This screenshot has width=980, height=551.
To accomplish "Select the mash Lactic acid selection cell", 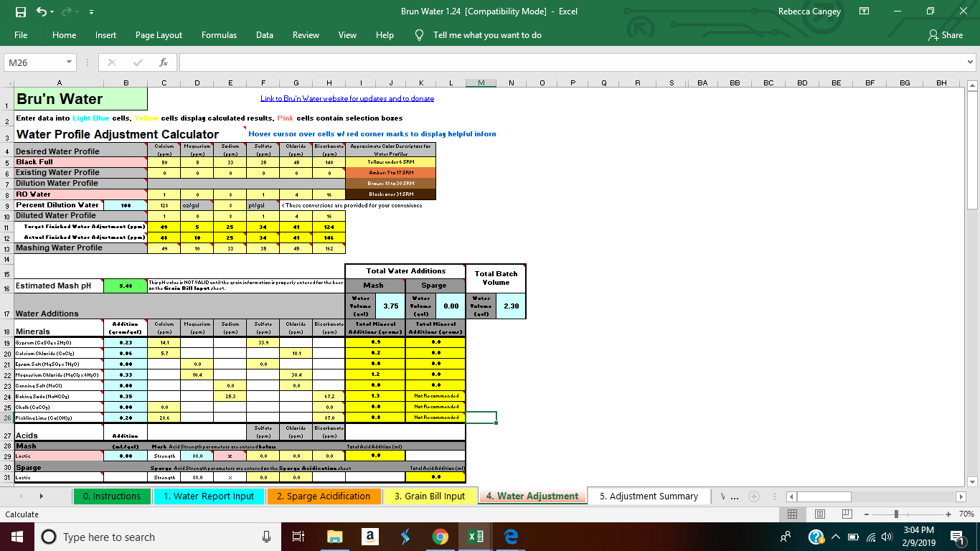I will (x=60, y=456).
